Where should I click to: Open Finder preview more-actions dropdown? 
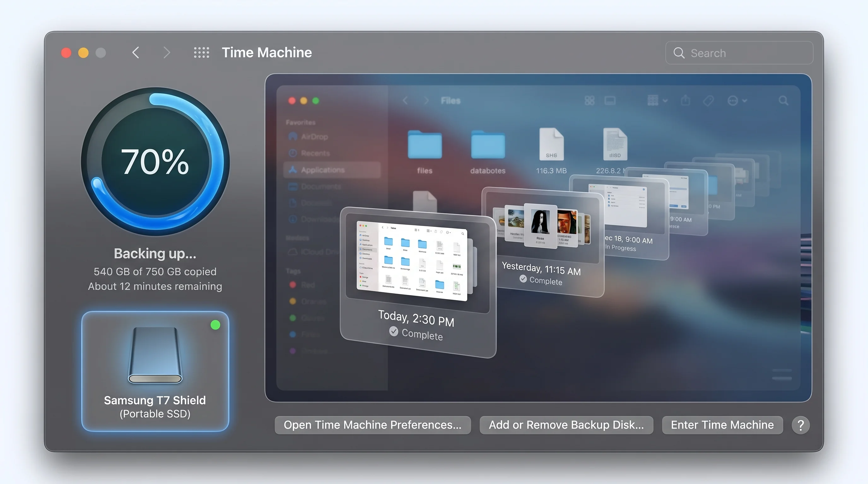coord(737,101)
